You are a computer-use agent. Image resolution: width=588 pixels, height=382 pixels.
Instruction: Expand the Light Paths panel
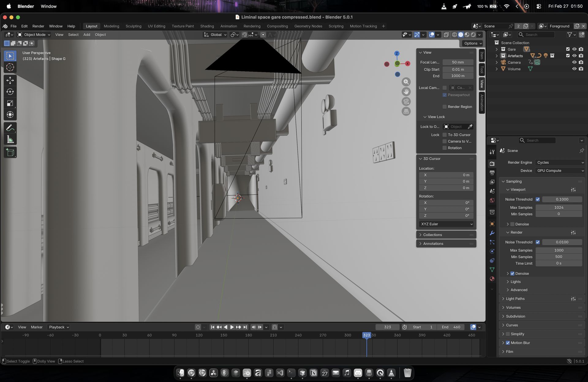[x=515, y=299]
